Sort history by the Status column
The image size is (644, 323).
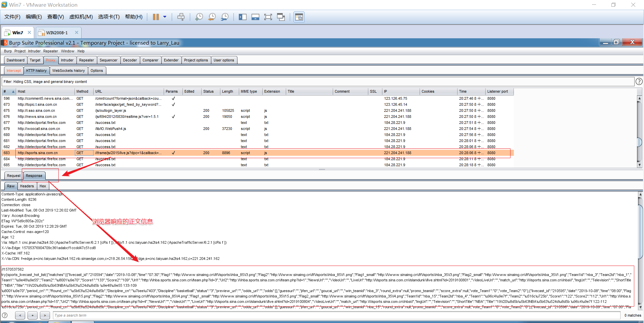coord(211,91)
